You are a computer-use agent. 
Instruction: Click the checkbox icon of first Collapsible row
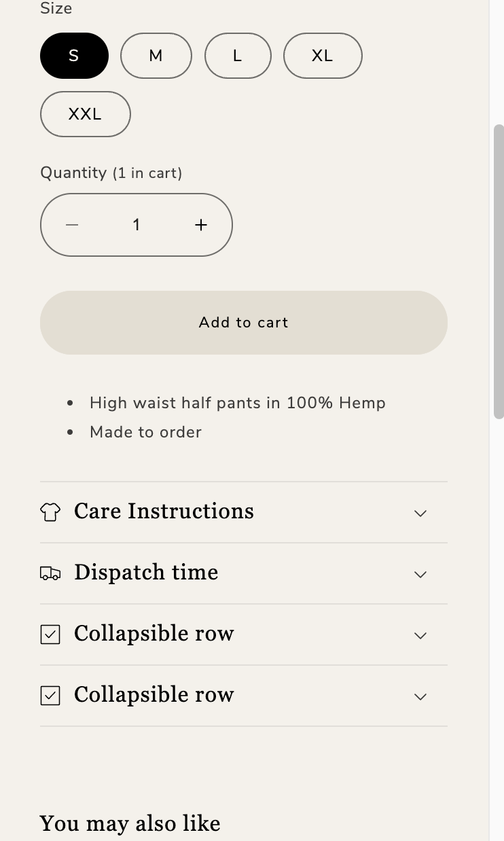click(50, 634)
